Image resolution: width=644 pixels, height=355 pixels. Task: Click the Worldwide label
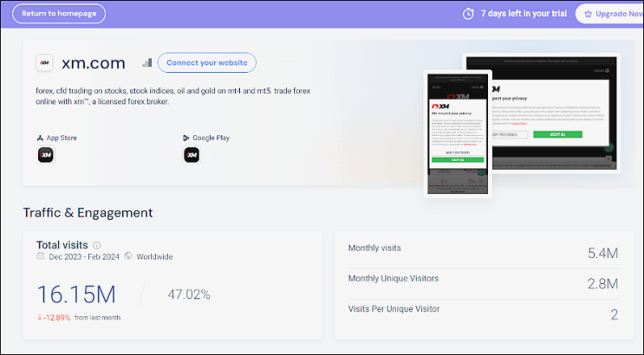pyautogui.click(x=154, y=257)
